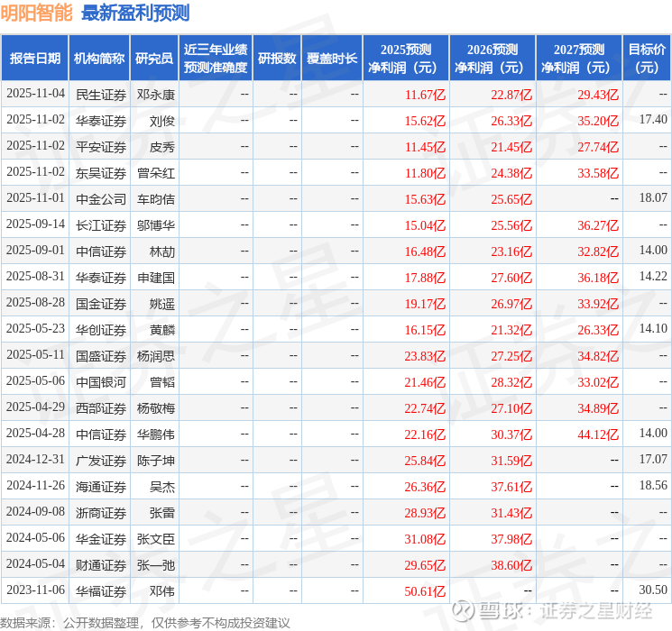Click analyst name 刘俊
This screenshot has width=672, height=631.
point(162,121)
